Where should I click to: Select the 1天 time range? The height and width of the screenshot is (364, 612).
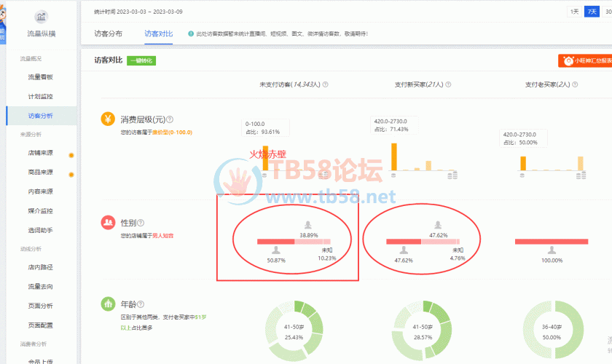tap(574, 12)
